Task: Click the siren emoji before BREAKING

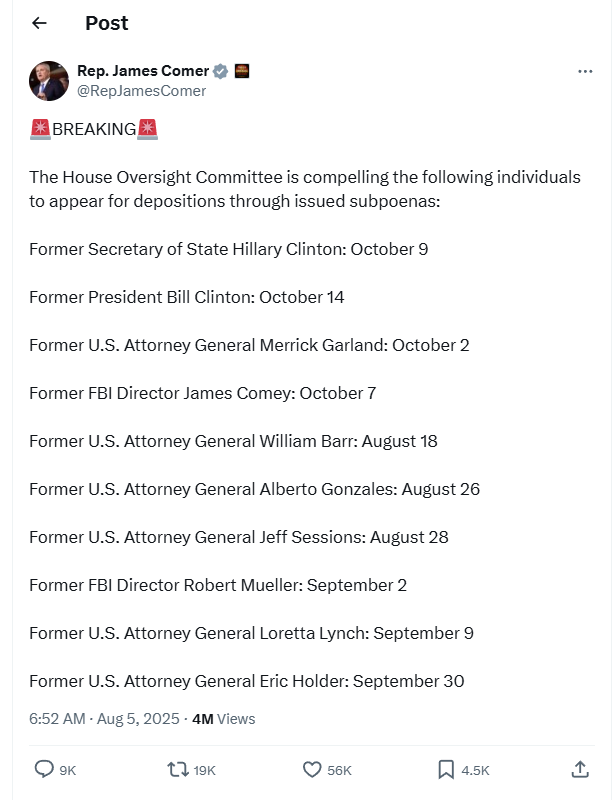Action: click(x=40, y=129)
